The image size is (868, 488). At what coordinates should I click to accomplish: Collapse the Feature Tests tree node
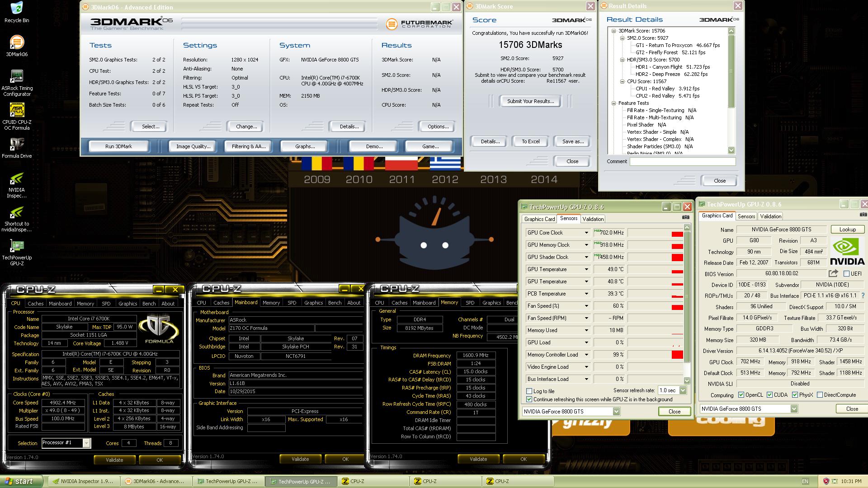click(613, 103)
